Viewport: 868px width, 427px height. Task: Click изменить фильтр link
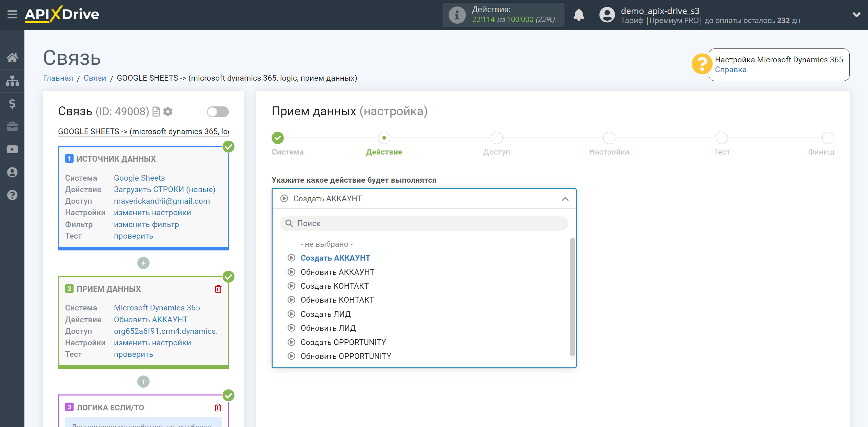click(146, 224)
